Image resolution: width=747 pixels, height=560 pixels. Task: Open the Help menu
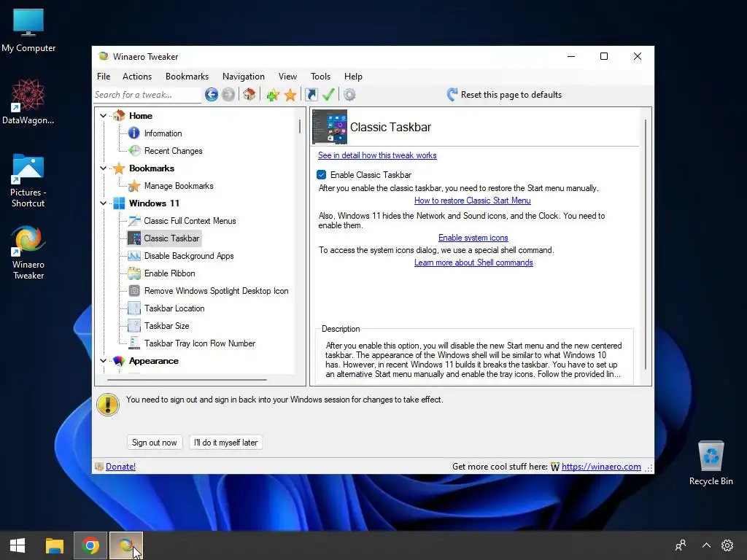click(354, 76)
